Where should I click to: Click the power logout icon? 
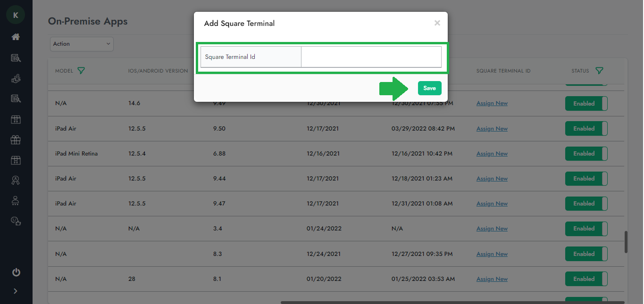16,272
